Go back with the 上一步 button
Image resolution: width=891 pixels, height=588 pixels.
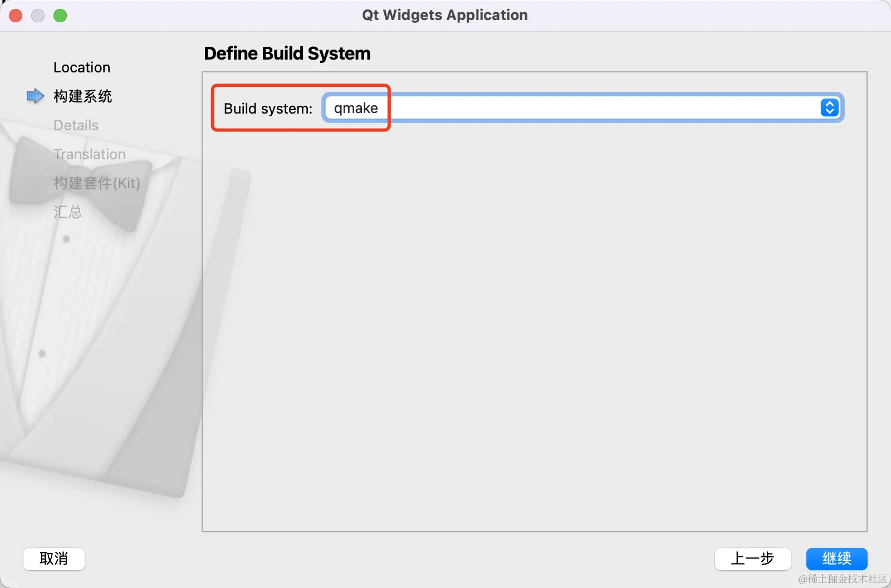click(x=752, y=558)
